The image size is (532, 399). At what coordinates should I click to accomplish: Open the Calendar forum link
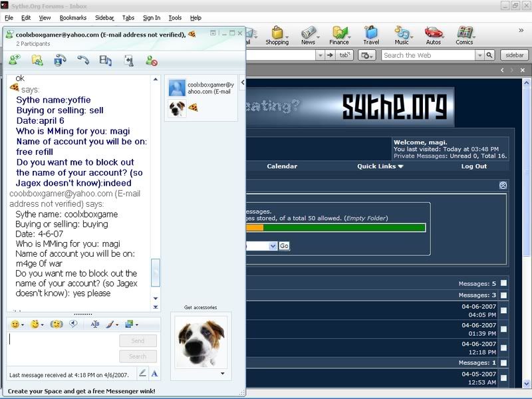(282, 166)
